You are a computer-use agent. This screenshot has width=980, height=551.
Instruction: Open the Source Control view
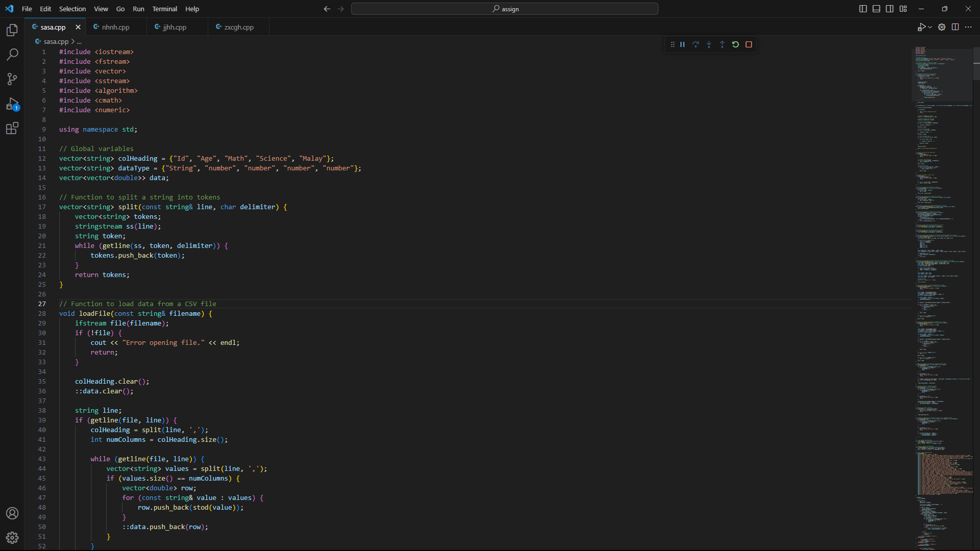(x=12, y=79)
